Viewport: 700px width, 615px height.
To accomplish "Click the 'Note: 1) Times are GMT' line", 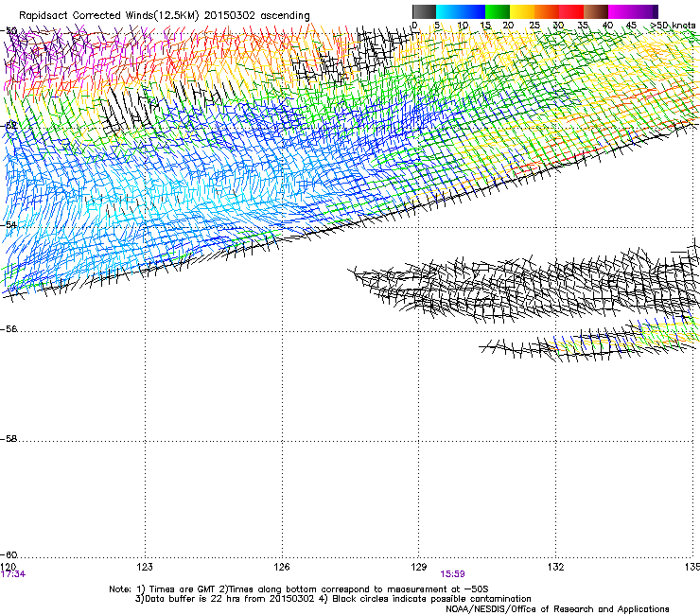I will tap(299, 589).
